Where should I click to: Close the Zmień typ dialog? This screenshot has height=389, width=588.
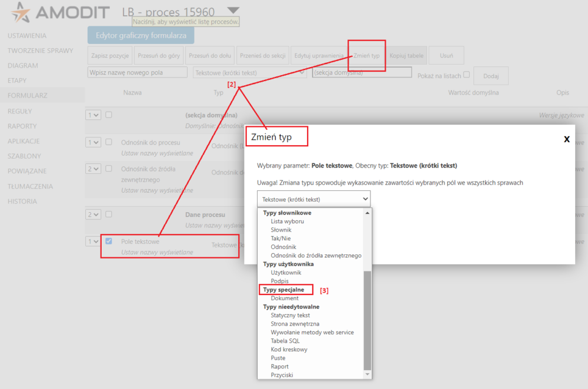tap(567, 139)
